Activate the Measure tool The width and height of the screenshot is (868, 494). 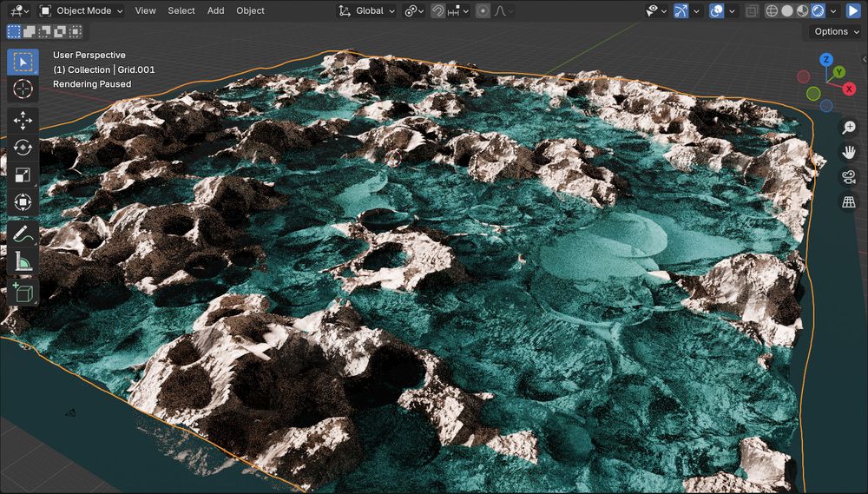(23, 261)
